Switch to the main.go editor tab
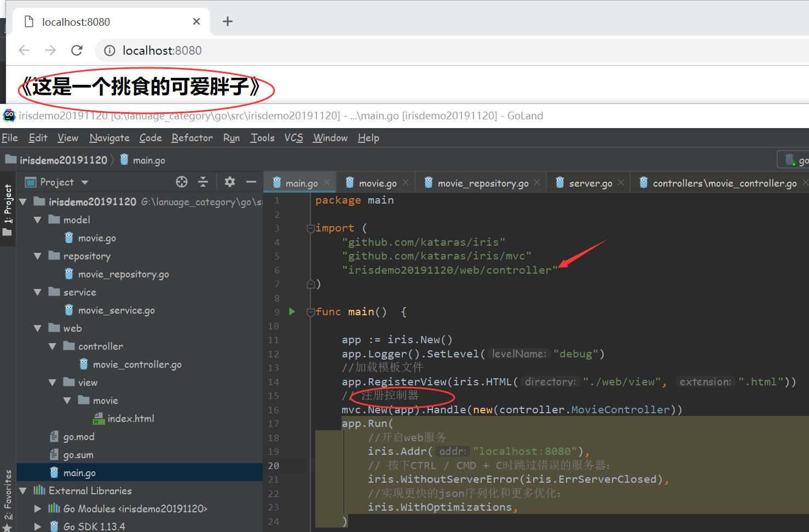The height and width of the screenshot is (532, 809). [x=301, y=183]
